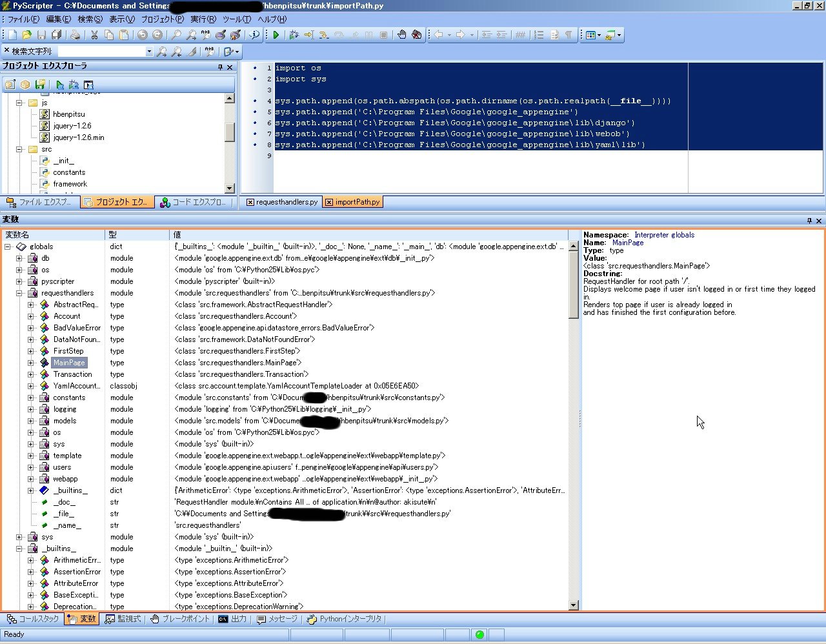Image resolution: width=826 pixels, height=644 pixels.
Task: Select the FirstStep class variable
Action: 68,351
